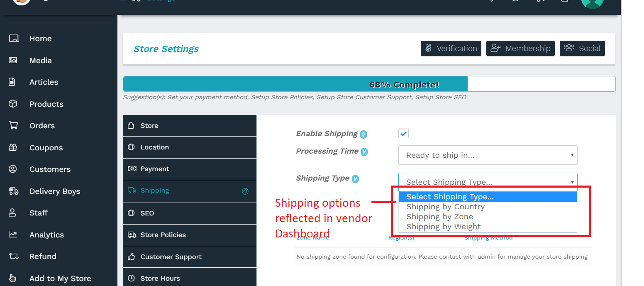Click the Articles document icon in sidebar
Viewport: 644px width, 286px height.
12,82
